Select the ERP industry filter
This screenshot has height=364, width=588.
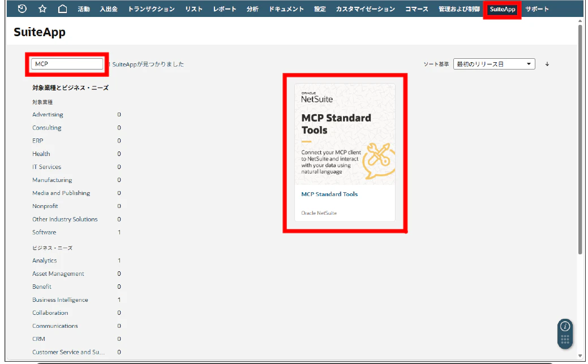[x=37, y=140]
